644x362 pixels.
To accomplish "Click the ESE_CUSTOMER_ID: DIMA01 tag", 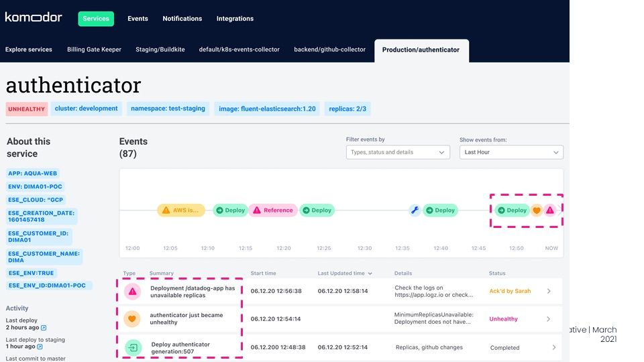I will [39, 237].
